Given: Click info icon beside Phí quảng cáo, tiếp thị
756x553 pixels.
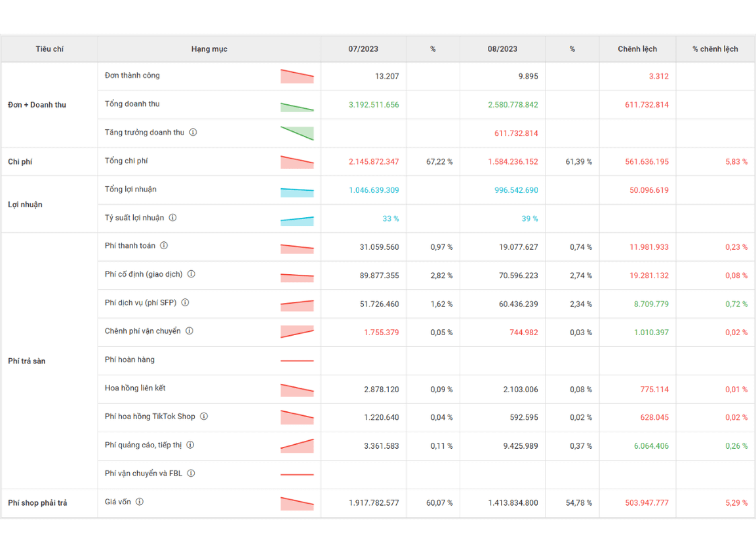Looking at the screenshot, I should click(191, 445).
